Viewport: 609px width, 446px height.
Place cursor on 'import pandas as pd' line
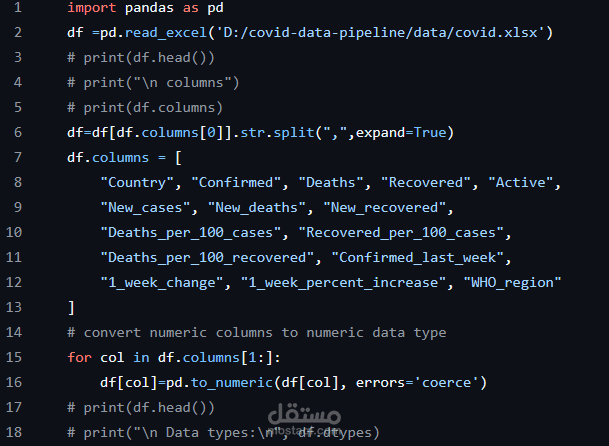pyautogui.click(x=145, y=8)
